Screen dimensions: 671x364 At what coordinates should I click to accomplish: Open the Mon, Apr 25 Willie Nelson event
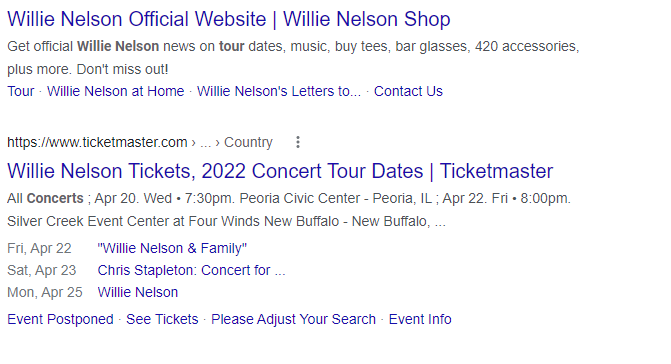click(138, 292)
